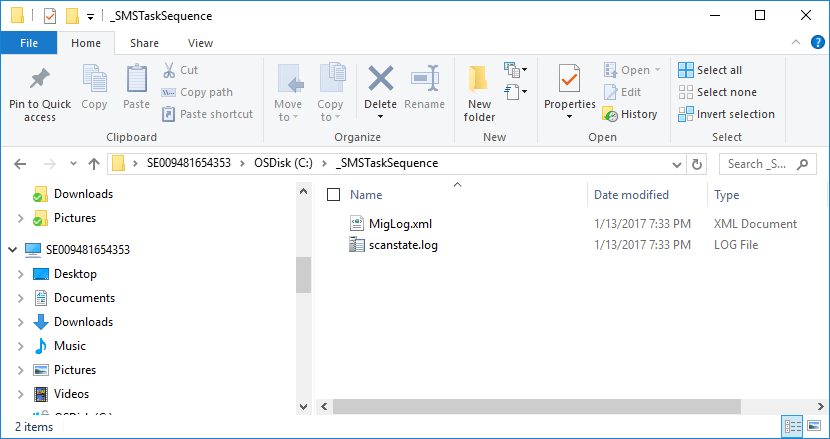Image resolution: width=830 pixels, height=439 pixels.
Task: Collapse the ribbon with the chevron
Action: [796, 42]
